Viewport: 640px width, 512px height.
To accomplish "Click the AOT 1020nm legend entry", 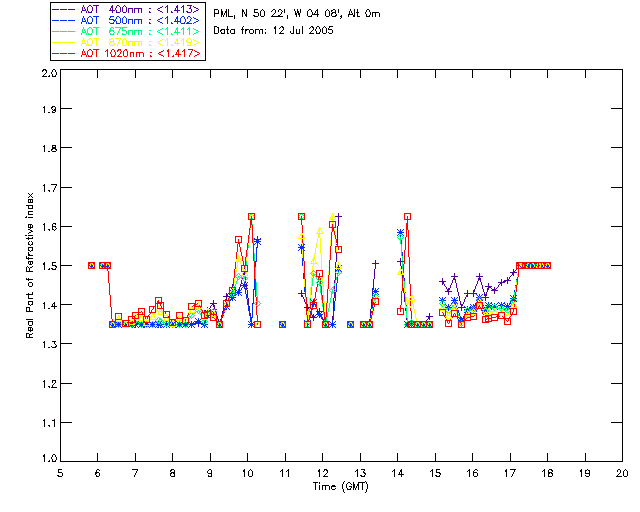I will click(127, 53).
